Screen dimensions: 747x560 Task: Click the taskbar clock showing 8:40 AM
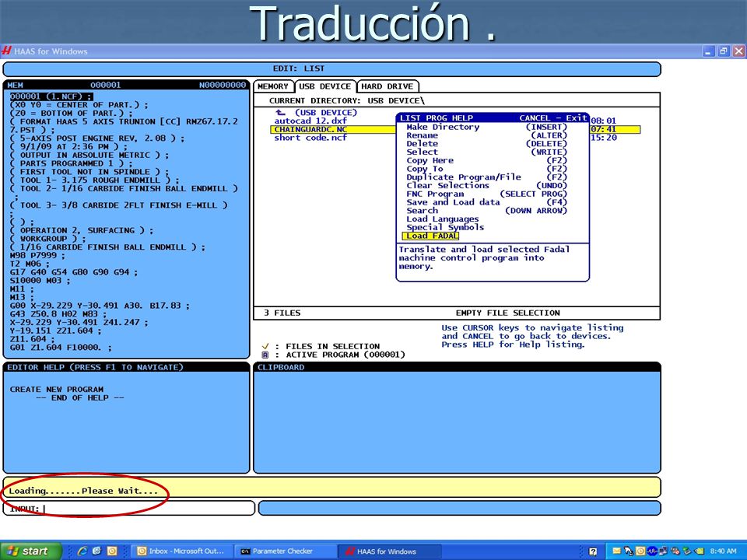[x=723, y=551]
